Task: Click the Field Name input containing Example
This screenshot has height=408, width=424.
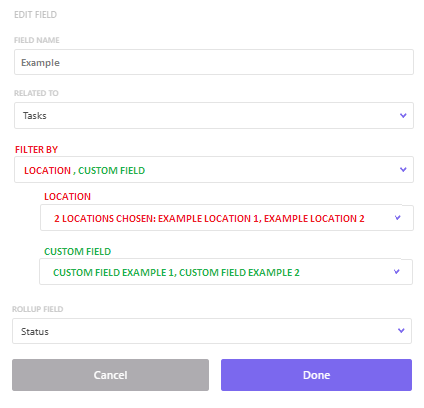Action: click(x=214, y=62)
